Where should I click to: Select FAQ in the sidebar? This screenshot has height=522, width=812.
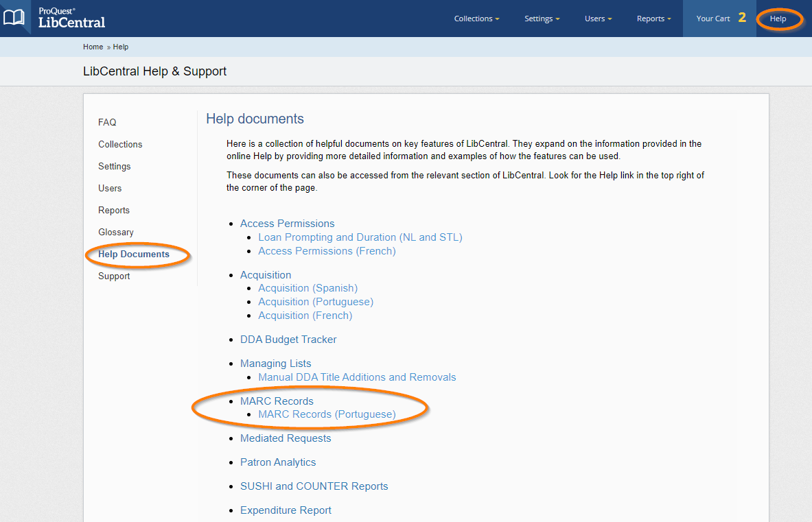[107, 122]
